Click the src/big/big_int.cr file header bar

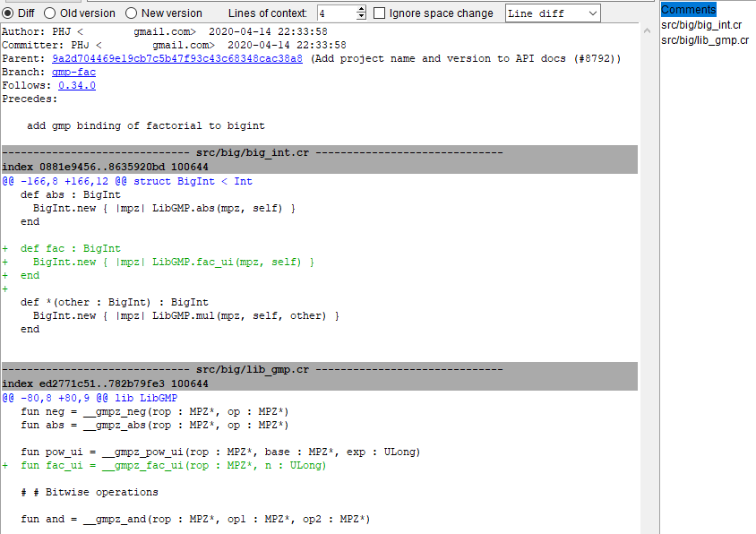pos(320,152)
